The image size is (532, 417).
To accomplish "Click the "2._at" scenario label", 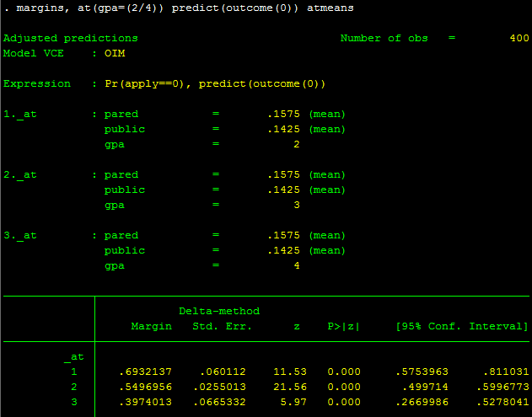I will [x=20, y=174].
